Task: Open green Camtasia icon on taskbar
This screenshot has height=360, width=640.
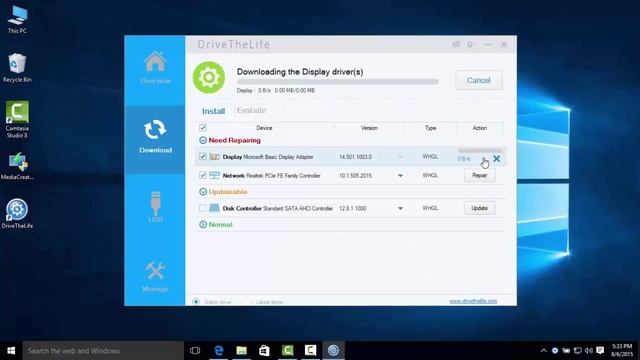Action: click(287, 351)
